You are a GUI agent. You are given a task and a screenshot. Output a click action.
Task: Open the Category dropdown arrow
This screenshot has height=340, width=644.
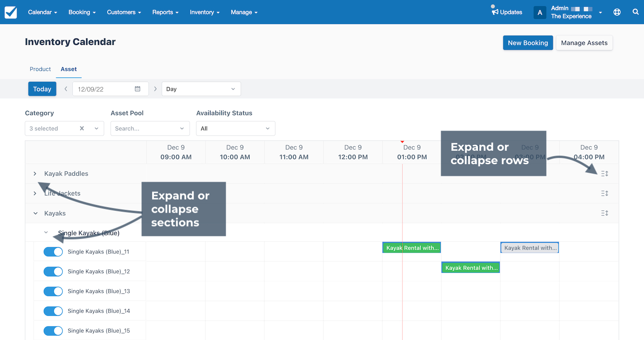coord(96,128)
